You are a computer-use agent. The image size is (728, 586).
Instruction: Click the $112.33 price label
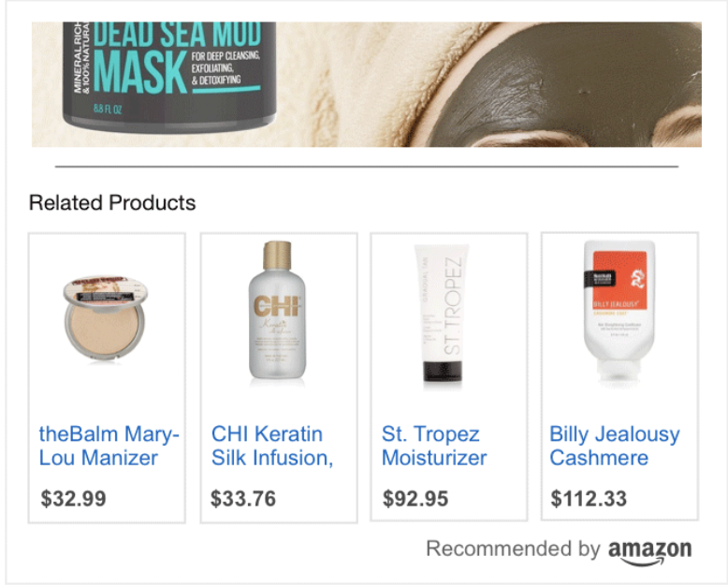coord(589,499)
